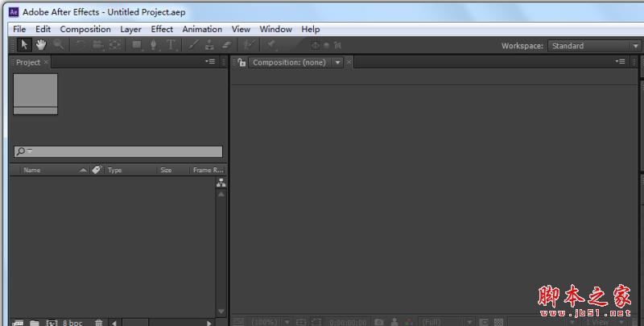
Task: Sort by the Frame R... column header
Action: click(208, 170)
